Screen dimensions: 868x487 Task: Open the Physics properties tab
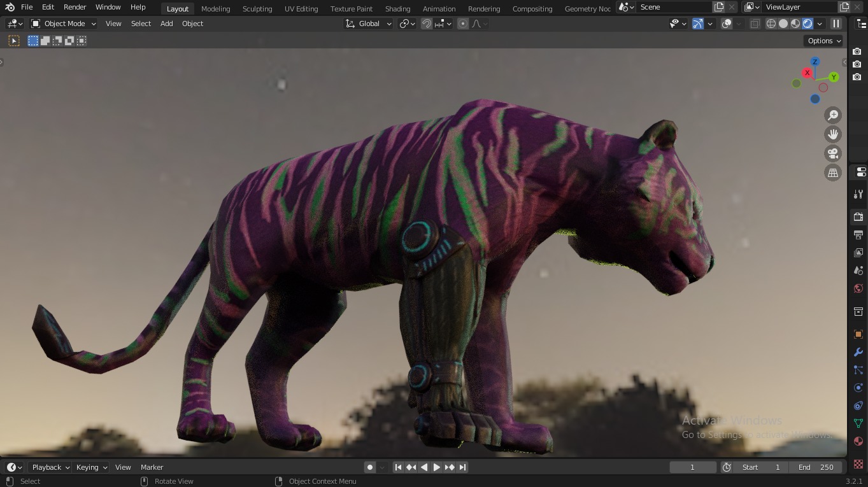pos(858,388)
